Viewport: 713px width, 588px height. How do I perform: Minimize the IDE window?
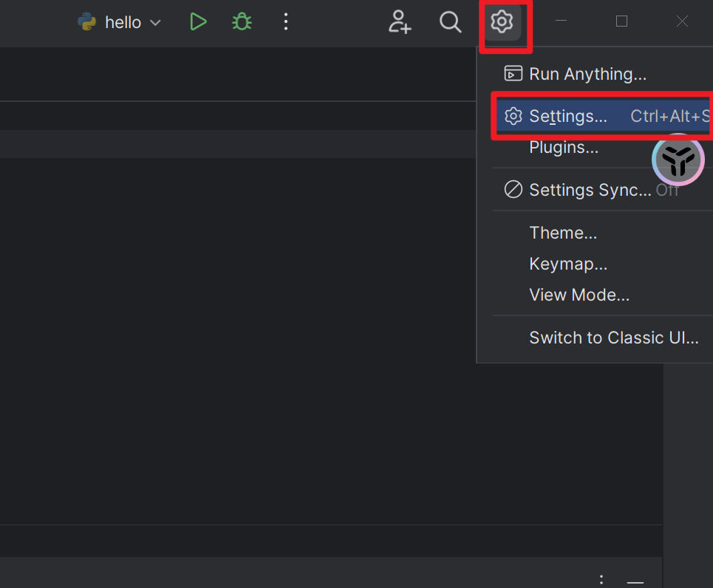(561, 21)
